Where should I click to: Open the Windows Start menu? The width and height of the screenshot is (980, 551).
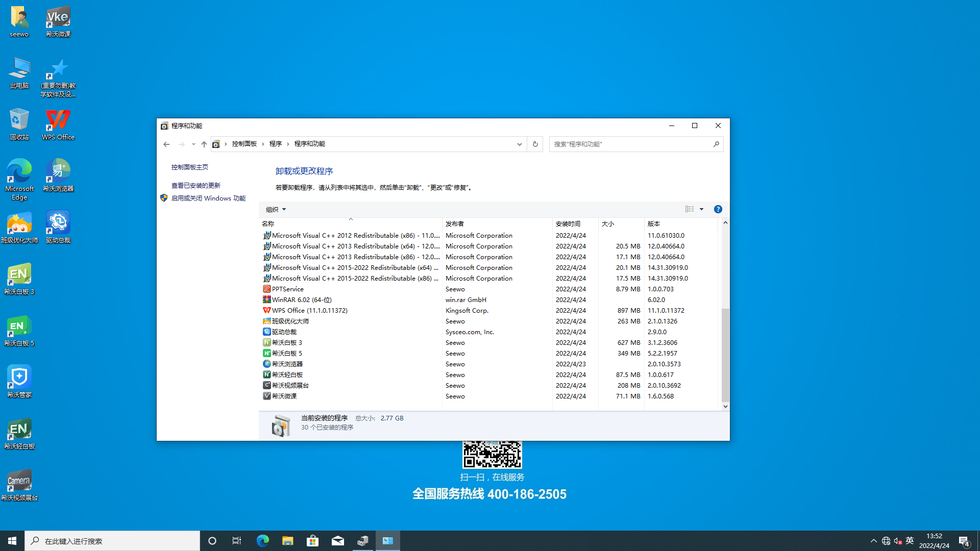click(x=12, y=541)
